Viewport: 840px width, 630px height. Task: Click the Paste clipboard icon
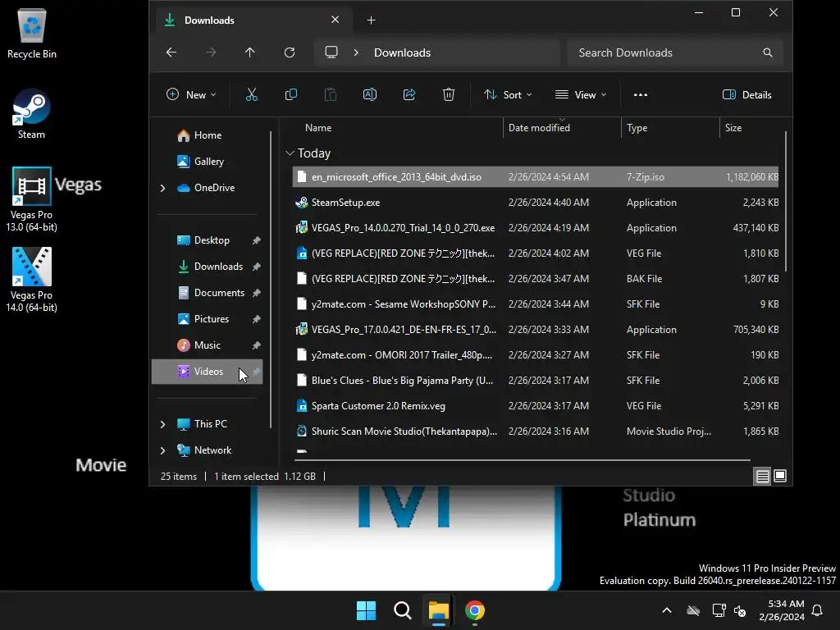point(331,95)
